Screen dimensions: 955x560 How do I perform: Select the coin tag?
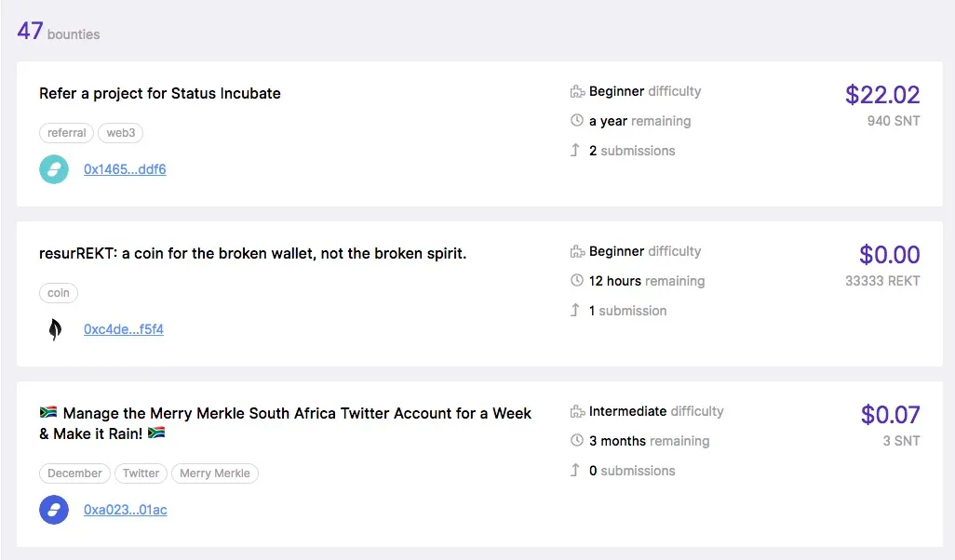point(59,293)
